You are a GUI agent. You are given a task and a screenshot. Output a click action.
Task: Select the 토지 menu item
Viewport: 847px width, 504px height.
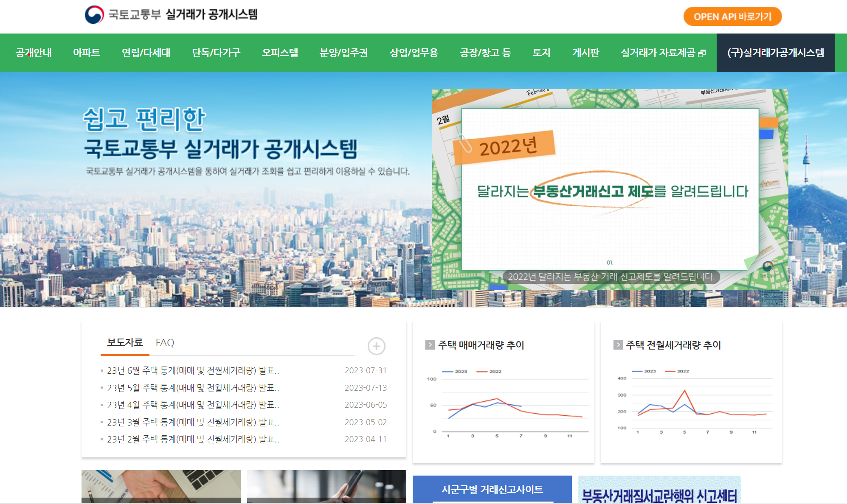click(541, 53)
